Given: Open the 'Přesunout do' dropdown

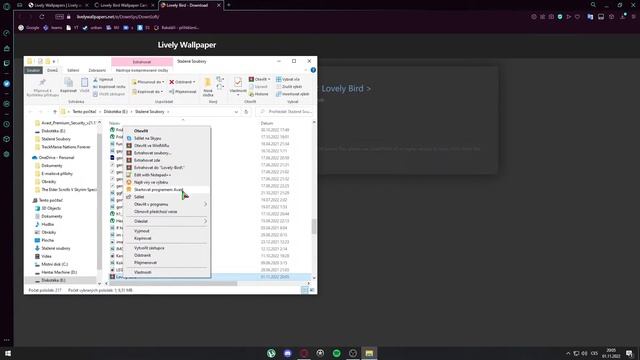Looking at the screenshot, I should 148,82.
